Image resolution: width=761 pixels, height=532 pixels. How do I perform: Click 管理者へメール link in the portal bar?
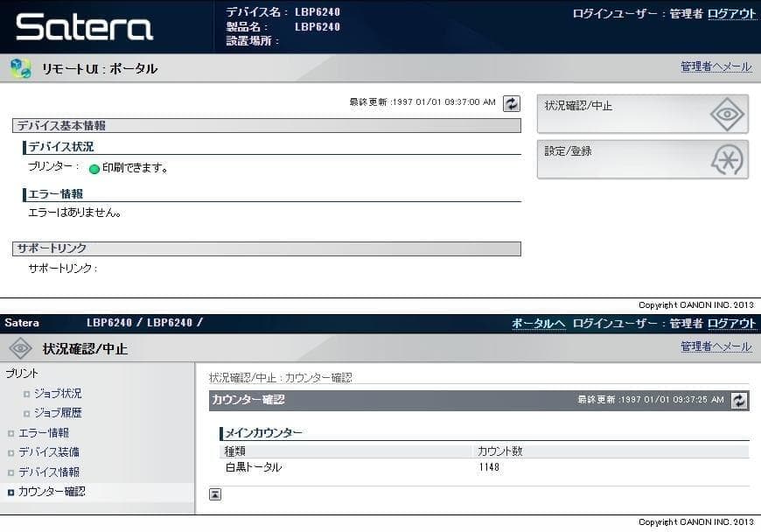(x=716, y=67)
